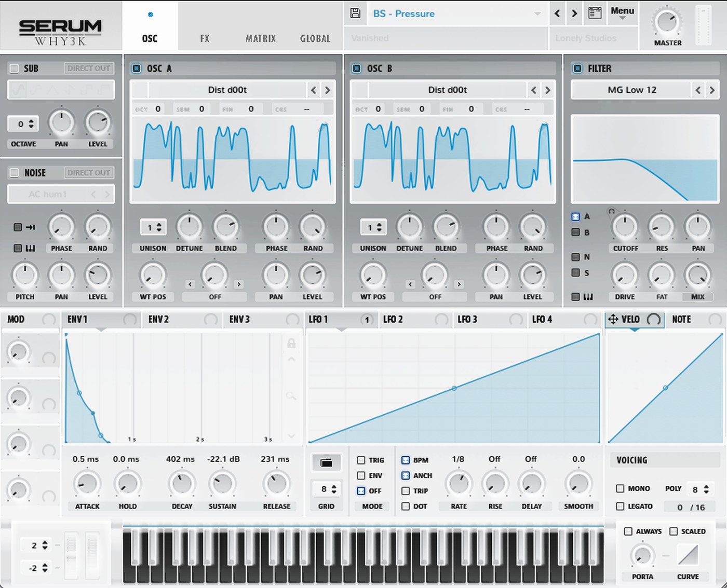Enable LFO TRIG mode checkbox
Image resolution: width=727 pixels, height=588 pixels.
361,460
